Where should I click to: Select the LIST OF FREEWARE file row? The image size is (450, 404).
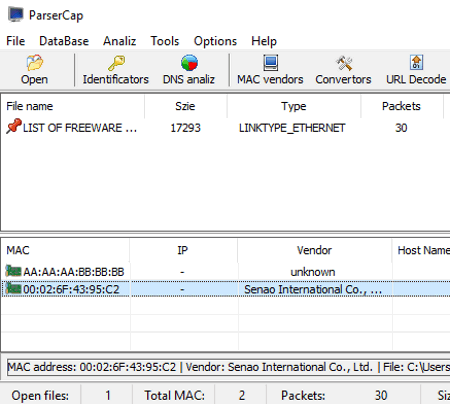[226, 128]
